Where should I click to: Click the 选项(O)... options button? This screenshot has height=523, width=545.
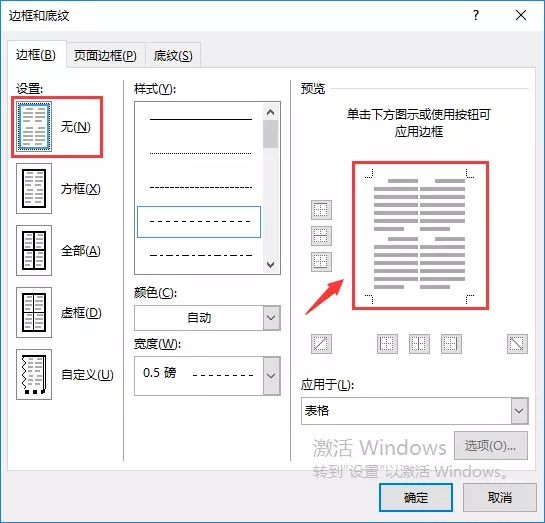pyautogui.click(x=491, y=446)
